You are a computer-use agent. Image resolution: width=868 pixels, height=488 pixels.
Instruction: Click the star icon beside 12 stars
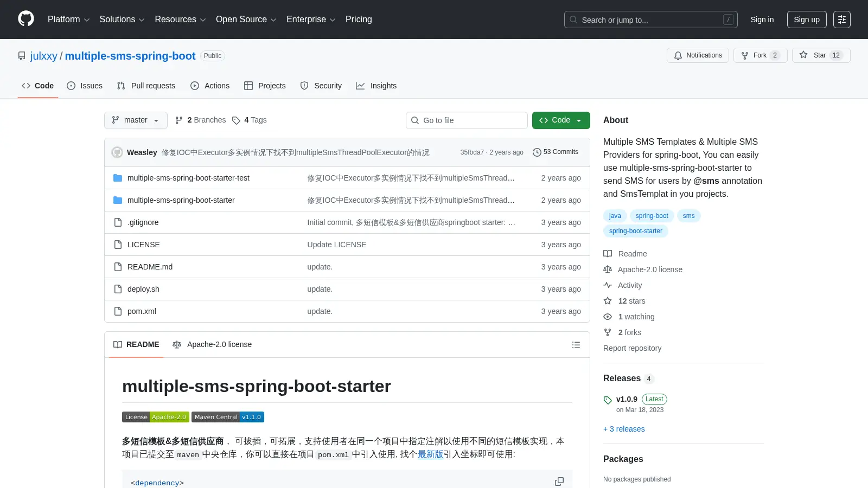608,301
